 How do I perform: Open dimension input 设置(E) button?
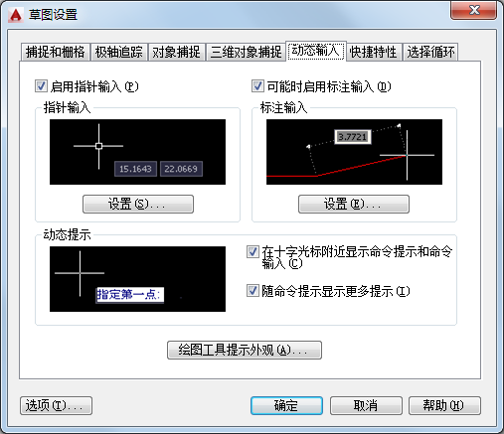coord(354,204)
